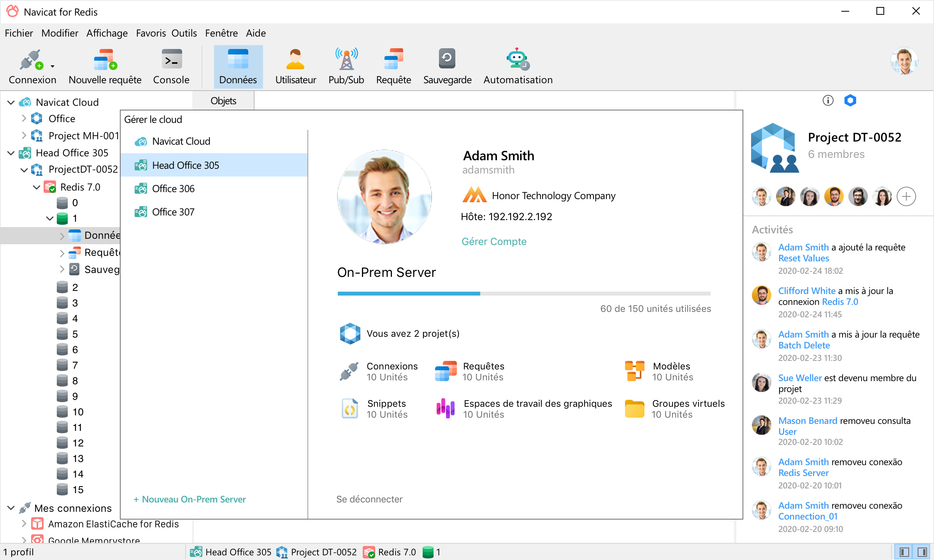Click Nouveau On-Prem Server link
The image size is (934, 560).
pos(190,499)
